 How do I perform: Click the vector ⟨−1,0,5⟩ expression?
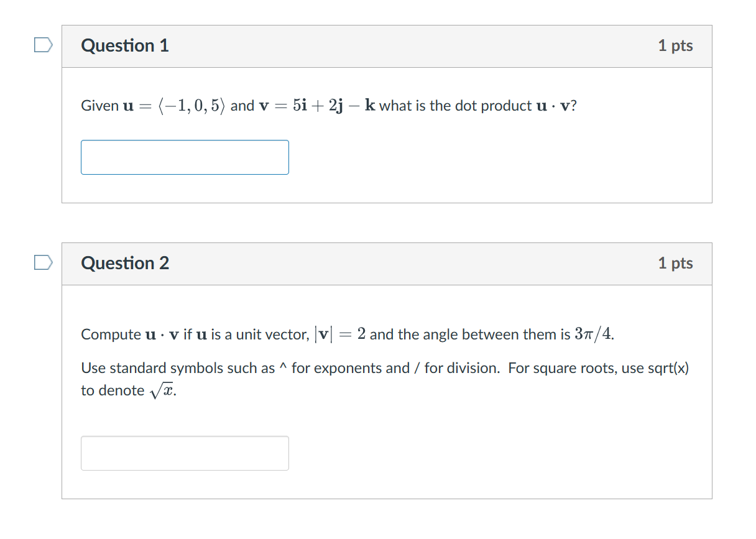tap(191, 106)
